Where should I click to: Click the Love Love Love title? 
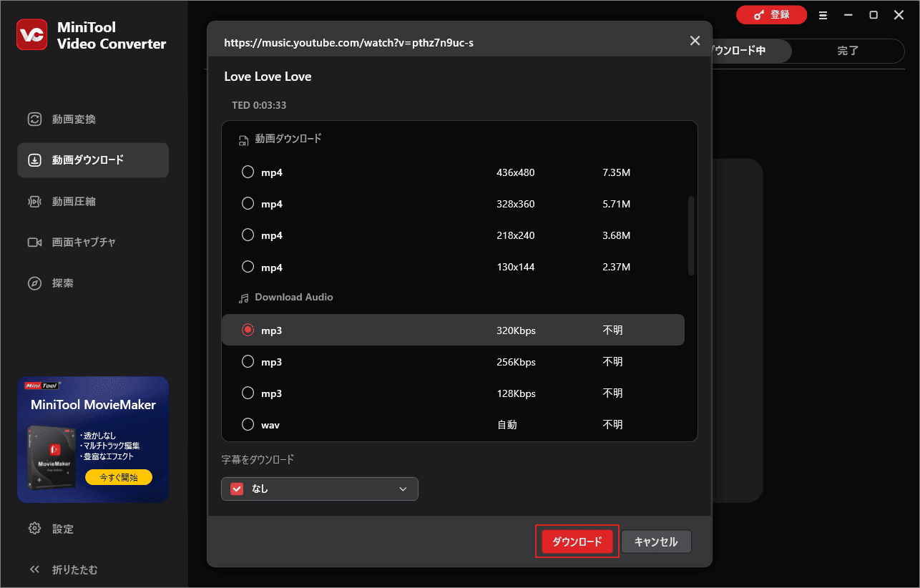[x=268, y=77]
